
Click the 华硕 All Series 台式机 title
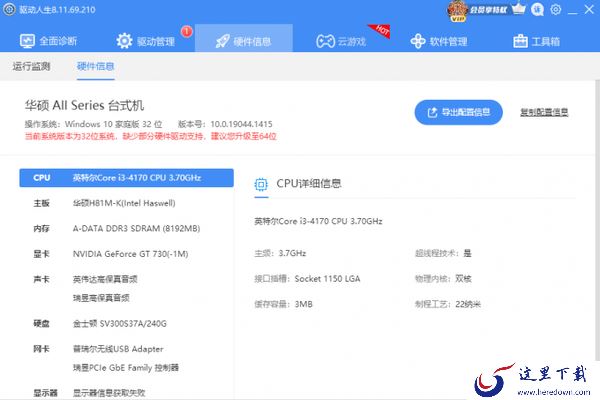click(85, 105)
